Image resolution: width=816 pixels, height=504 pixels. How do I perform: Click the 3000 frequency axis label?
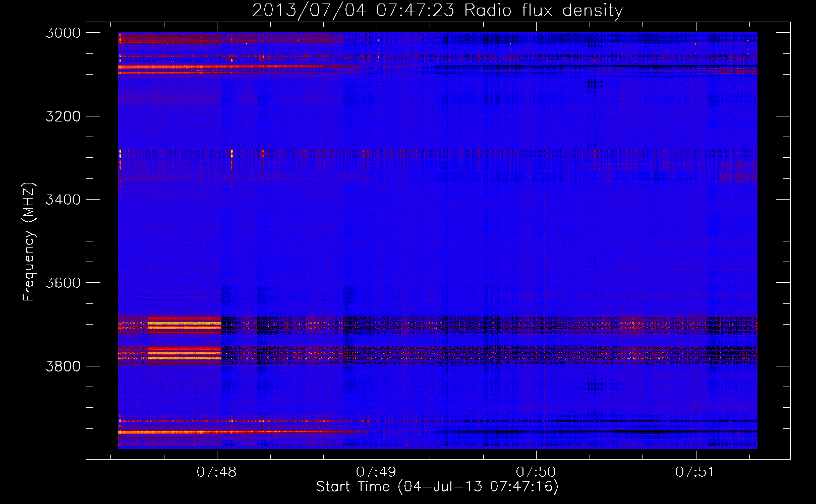[63, 33]
